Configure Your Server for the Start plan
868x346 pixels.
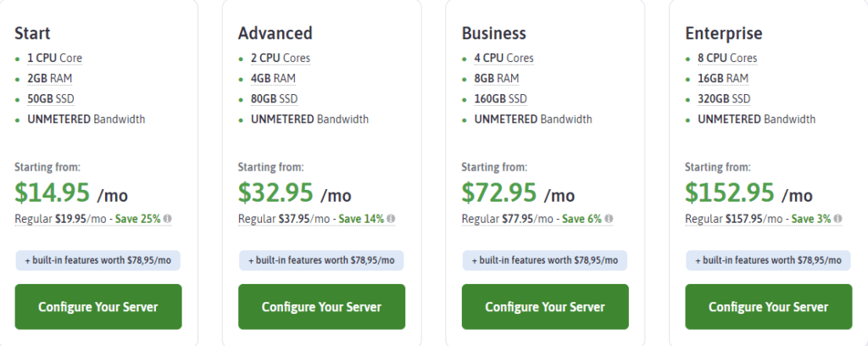tap(98, 307)
